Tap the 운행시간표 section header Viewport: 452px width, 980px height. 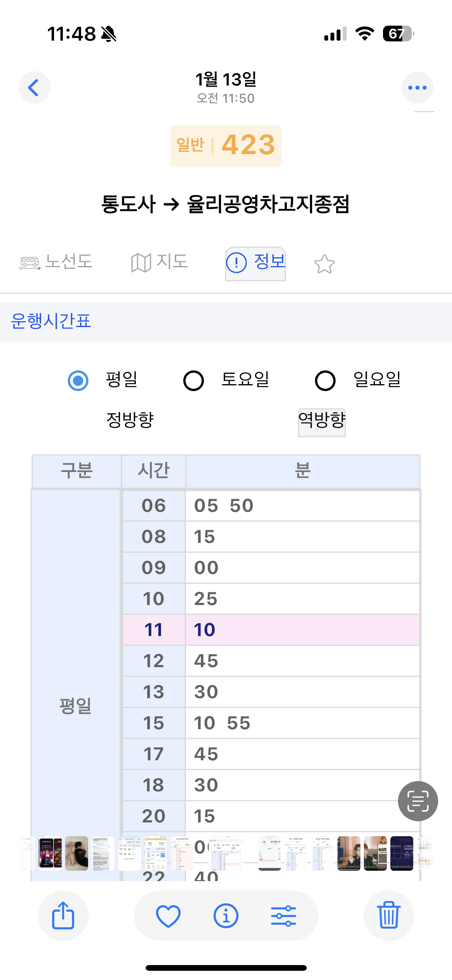51,321
